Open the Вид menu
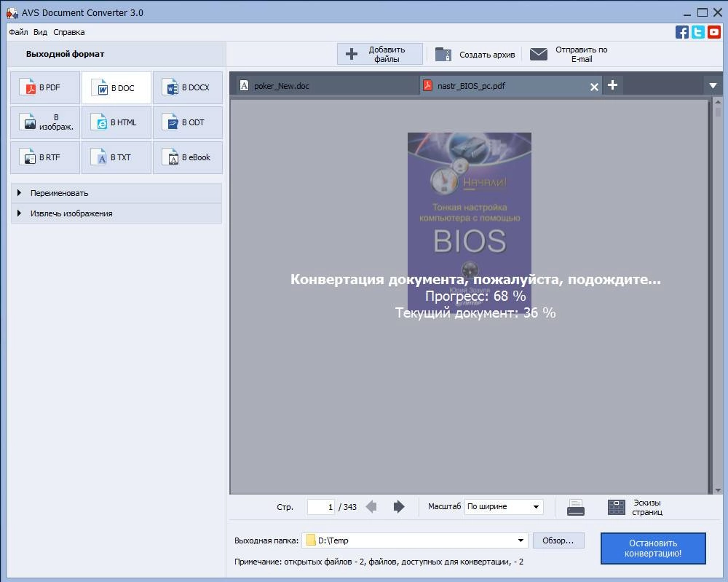Screen dimensions: 728x582 pos(40,32)
